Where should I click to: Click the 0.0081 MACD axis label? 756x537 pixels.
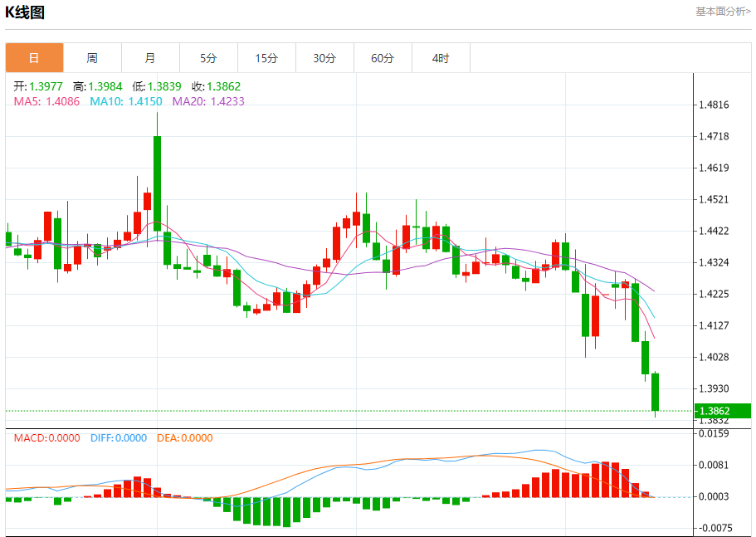(714, 465)
